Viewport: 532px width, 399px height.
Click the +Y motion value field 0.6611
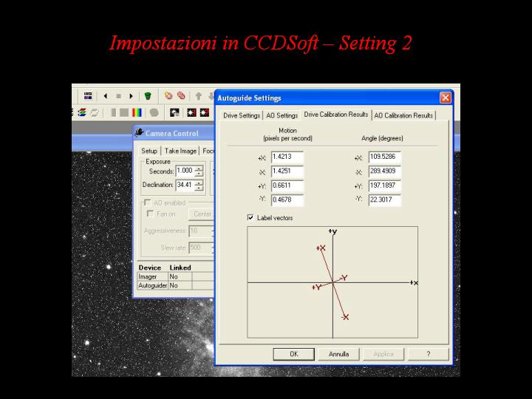point(287,186)
